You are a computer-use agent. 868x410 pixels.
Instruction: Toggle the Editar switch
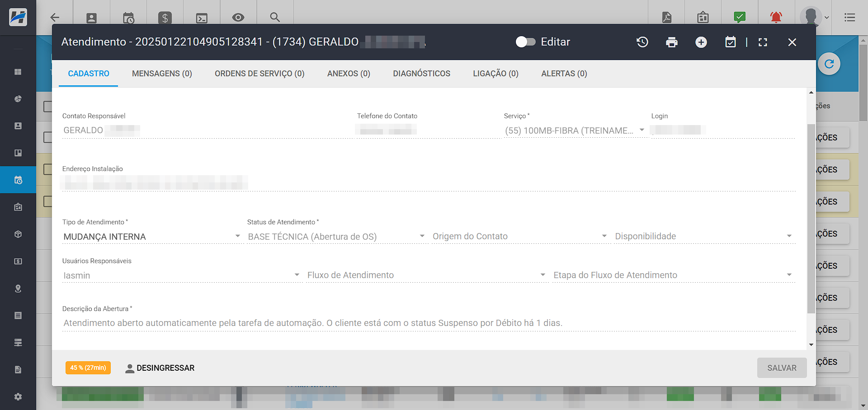(525, 42)
